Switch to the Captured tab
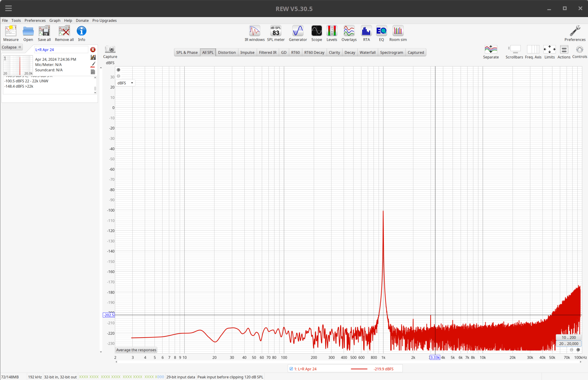This screenshot has width=588, height=380. click(416, 52)
